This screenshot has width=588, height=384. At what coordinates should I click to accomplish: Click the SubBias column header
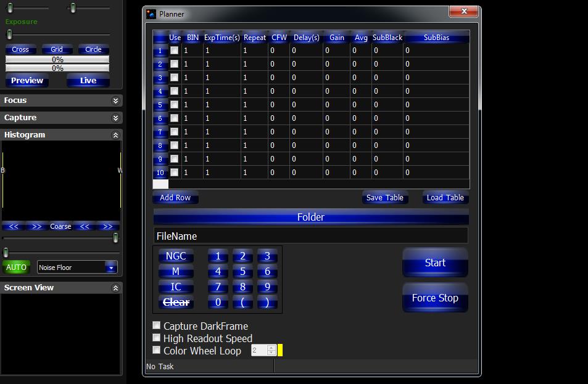tap(436, 38)
